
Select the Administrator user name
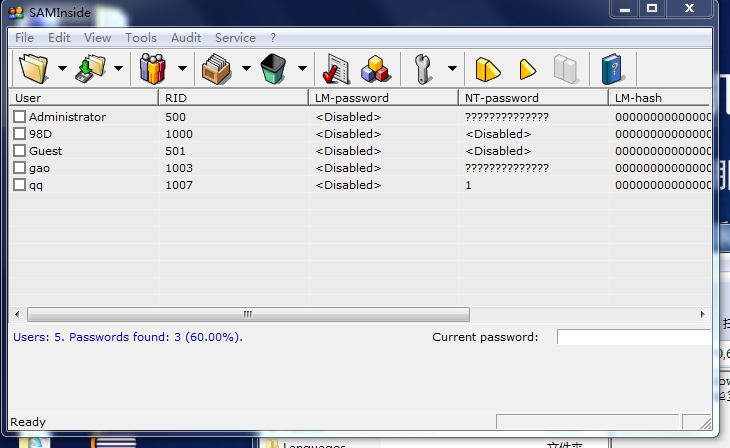click(68, 117)
